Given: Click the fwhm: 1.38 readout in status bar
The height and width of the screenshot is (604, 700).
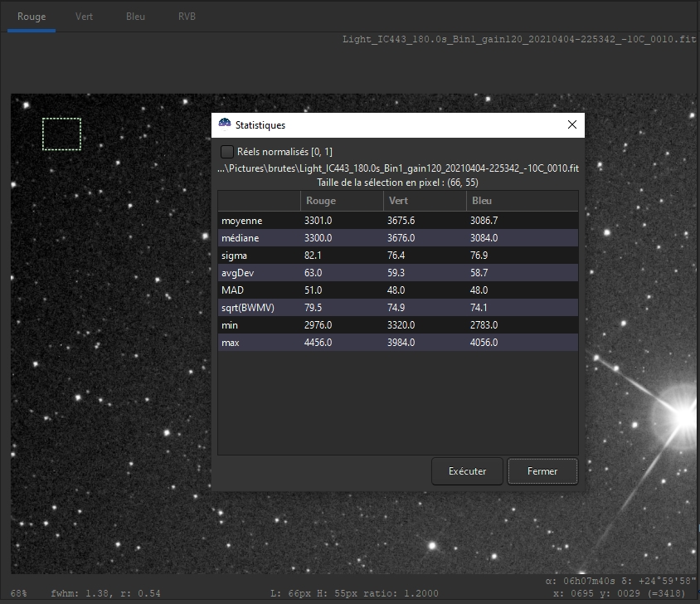Looking at the screenshot, I should [x=106, y=593].
